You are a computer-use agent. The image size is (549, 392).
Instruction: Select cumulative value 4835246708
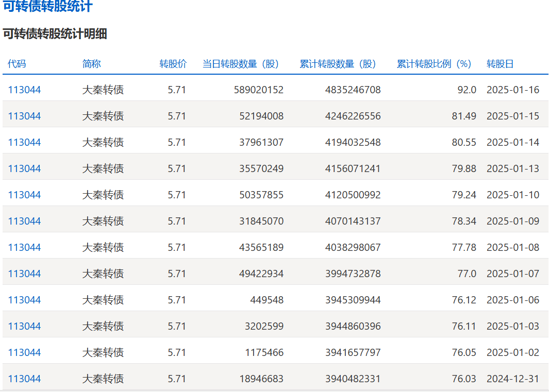point(353,90)
